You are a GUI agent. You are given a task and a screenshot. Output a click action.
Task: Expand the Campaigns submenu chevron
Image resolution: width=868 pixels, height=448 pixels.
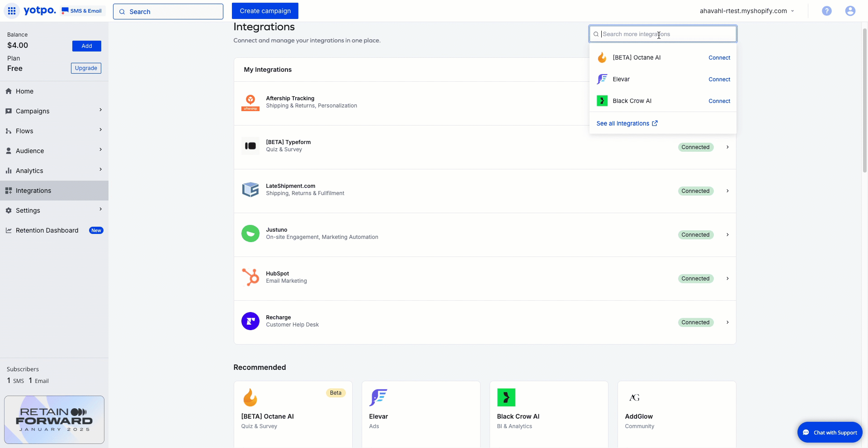tap(101, 110)
